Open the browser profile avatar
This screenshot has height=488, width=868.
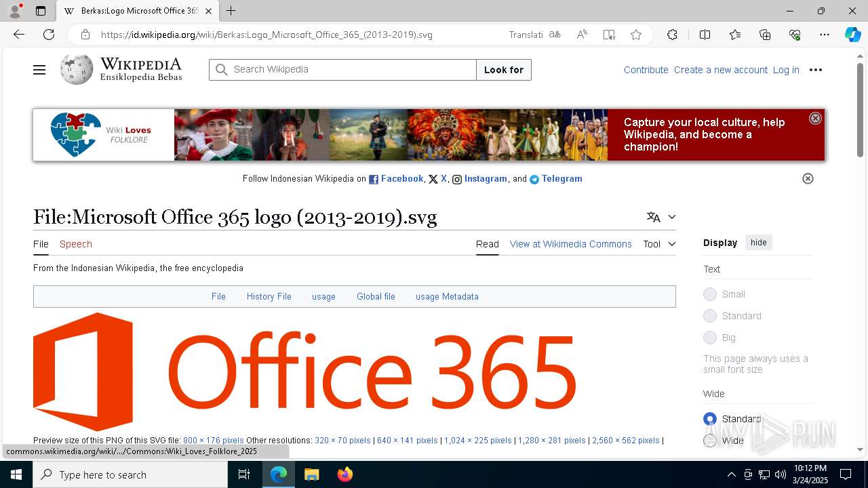point(14,11)
